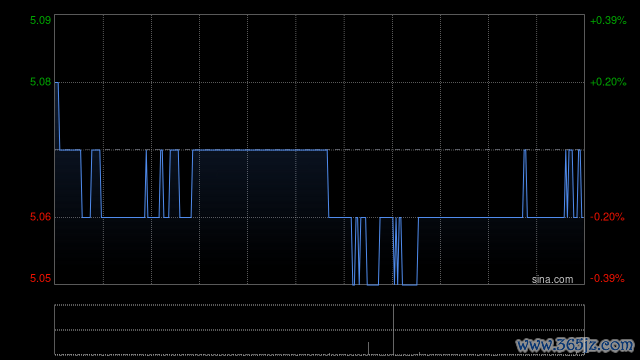Click the 5.09 price label
This screenshot has height=360, width=640.
tap(40, 20)
